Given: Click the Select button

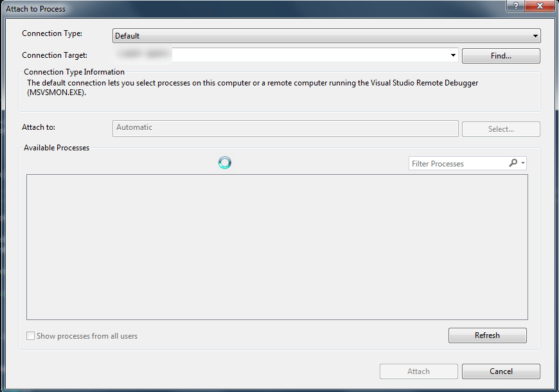Looking at the screenshot, I should click(501, 129).
